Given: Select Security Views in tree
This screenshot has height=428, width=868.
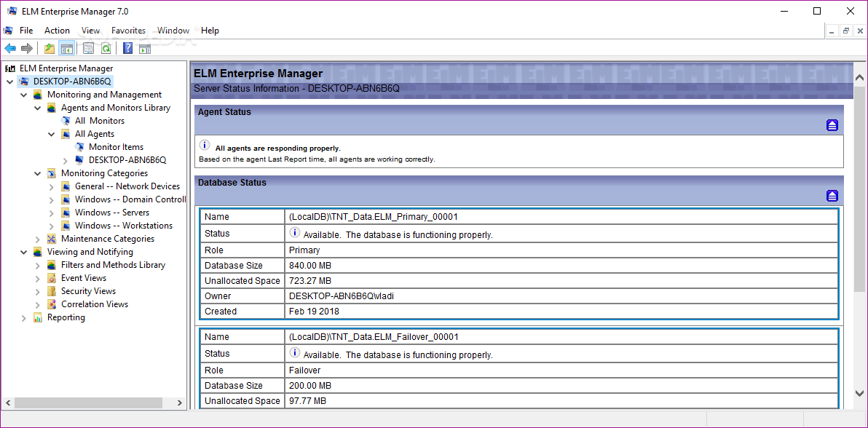Looking at the screenshot, I should click(x=89, y=291).
